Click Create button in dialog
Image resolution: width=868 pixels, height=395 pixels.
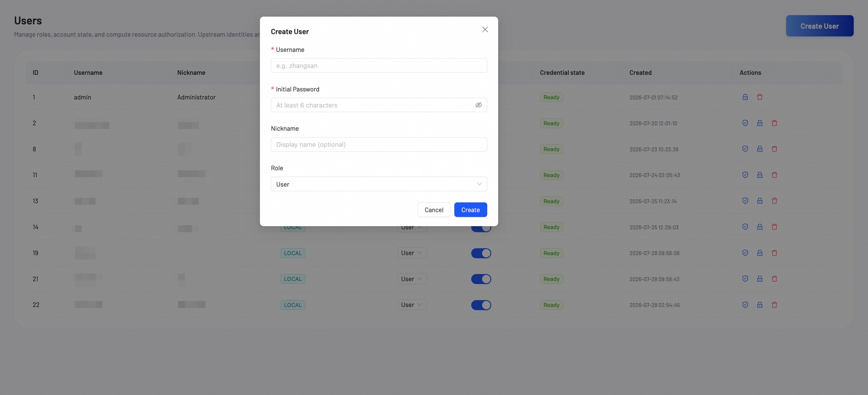tap(470, 210)
